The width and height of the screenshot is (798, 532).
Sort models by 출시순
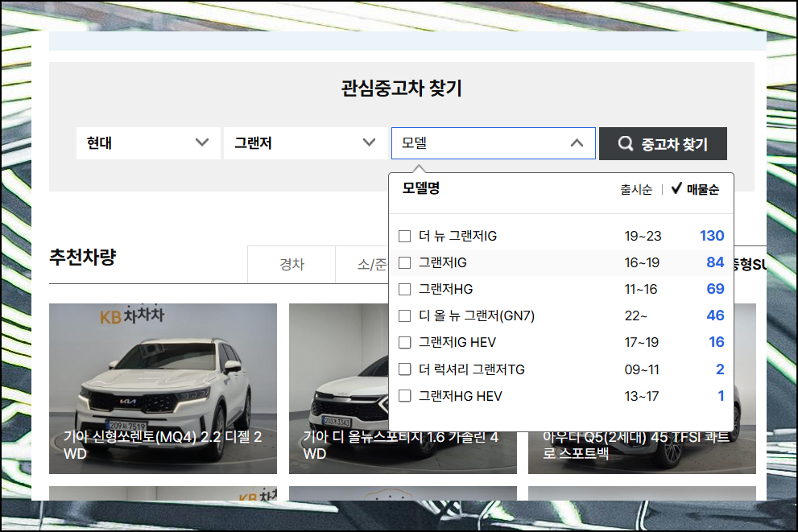tap(635, 190)
